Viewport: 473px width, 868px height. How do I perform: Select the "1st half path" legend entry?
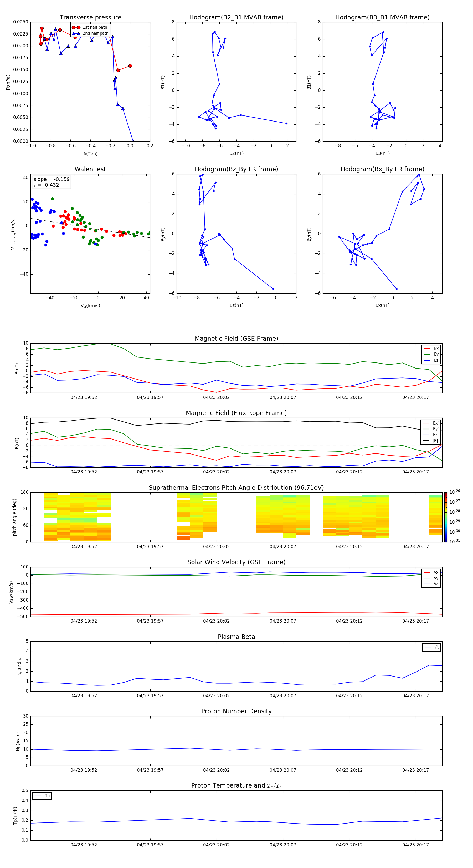[90, 27]
